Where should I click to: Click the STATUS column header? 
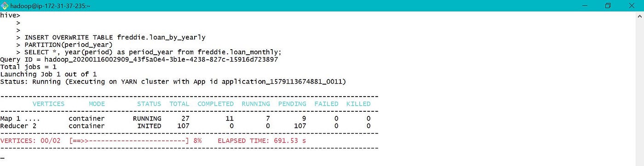click(149, 104)
